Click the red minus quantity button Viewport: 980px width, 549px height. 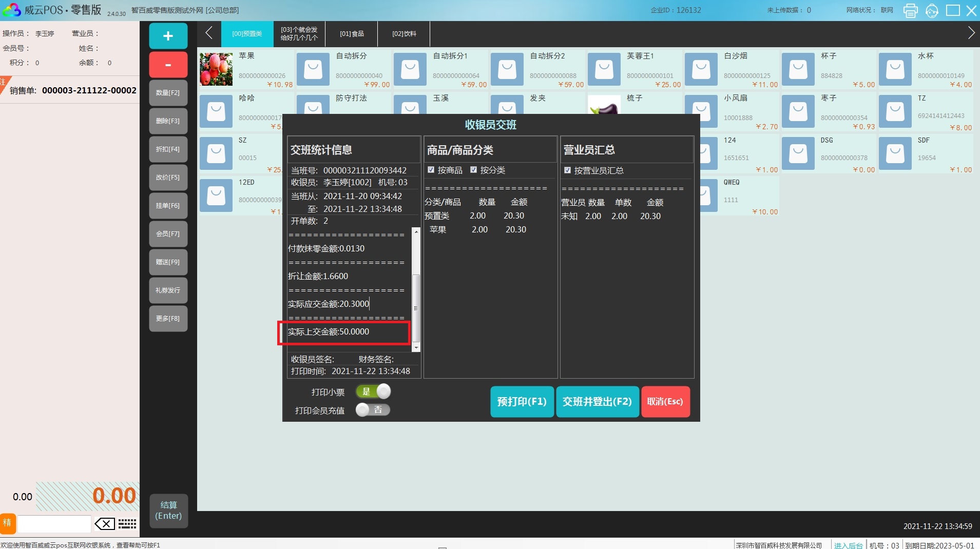click(x=168, y=65)
